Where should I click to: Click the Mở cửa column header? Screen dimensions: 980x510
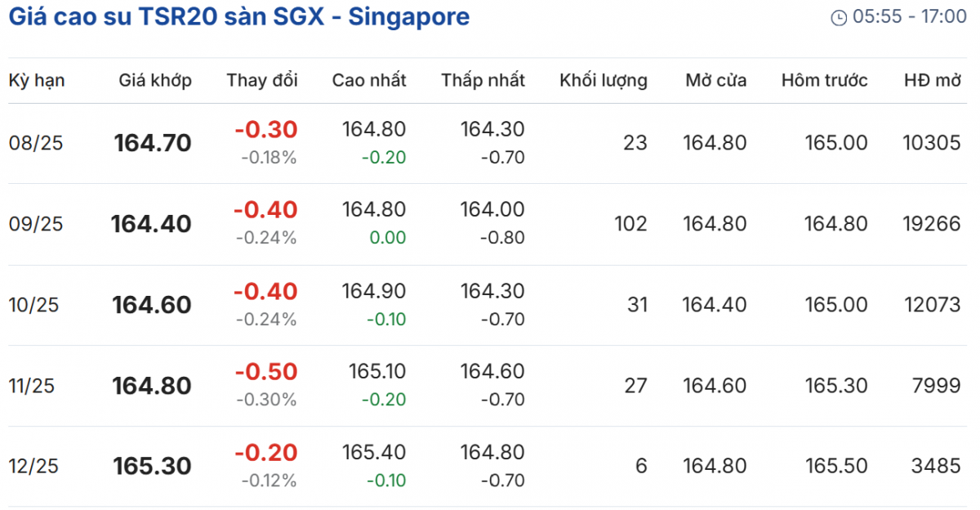tap(715, 80)
